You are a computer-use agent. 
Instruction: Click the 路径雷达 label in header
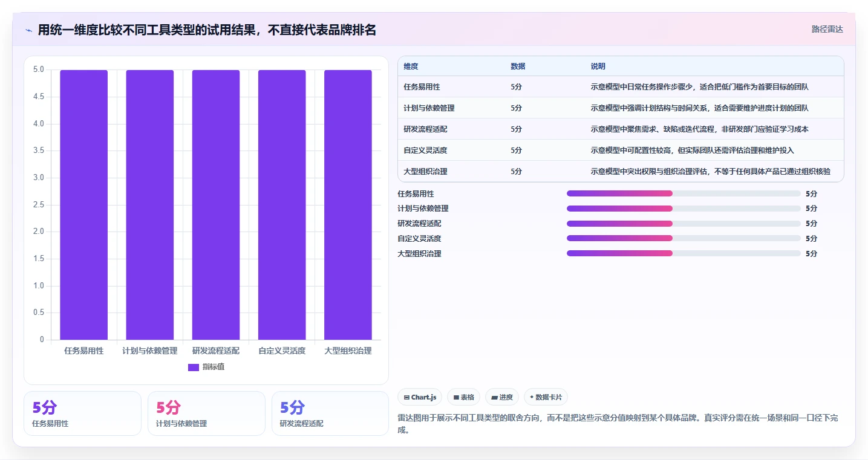pyautogui.click(x=827, y=29)
